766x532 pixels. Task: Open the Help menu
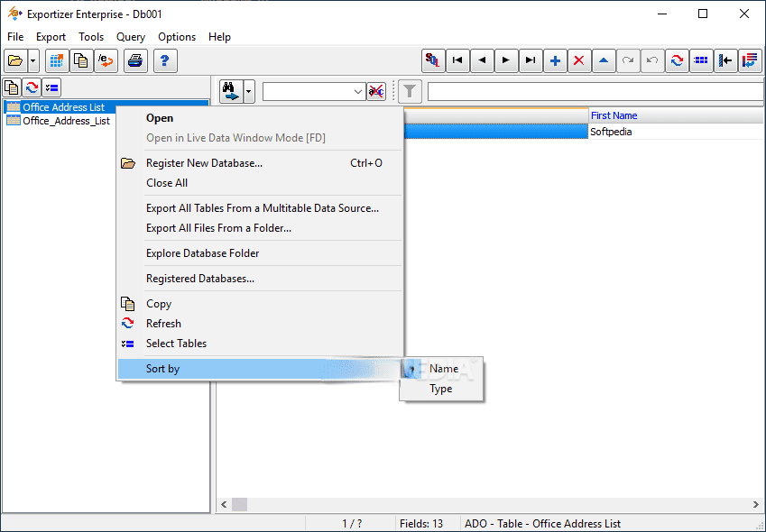click(x=219, y=37)
